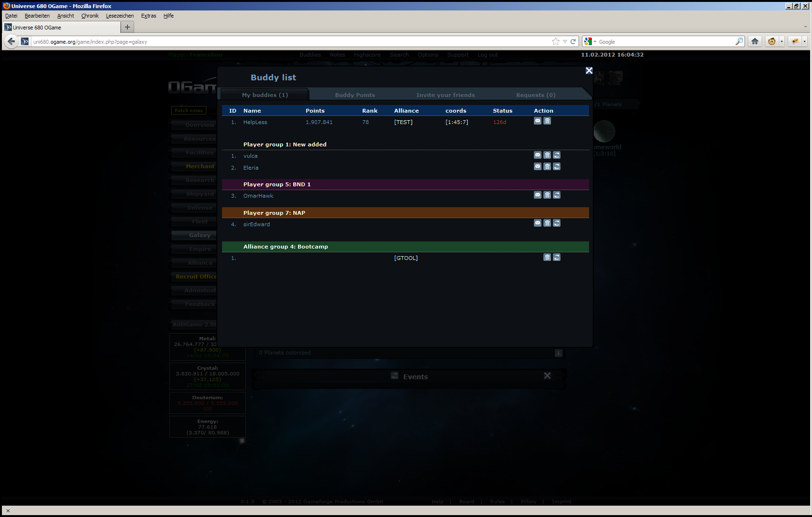This screenshot has width=812, height=517.
Task: Open the Datei menu
Action: tap(11, 16)
